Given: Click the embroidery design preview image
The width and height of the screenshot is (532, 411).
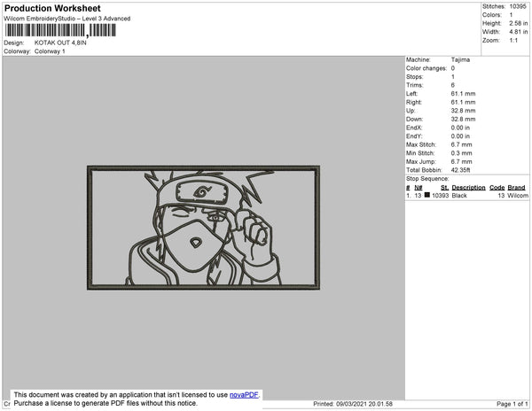Looking at the screenshot, I should click(x=204, y=228).
